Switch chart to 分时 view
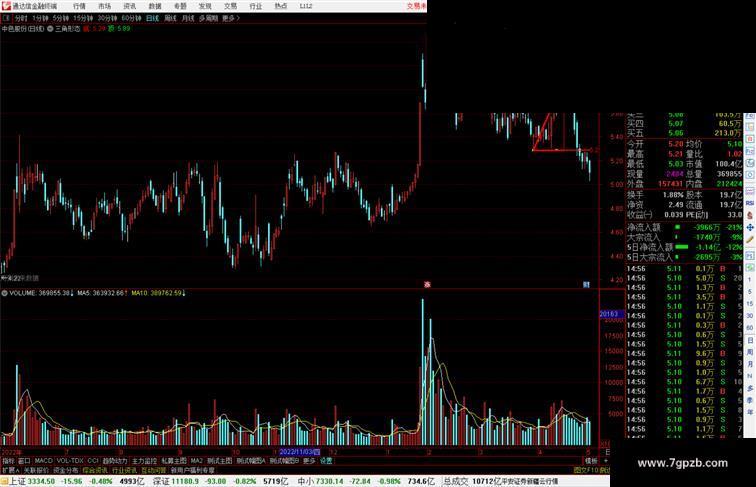Image resolution: width=756 pixels, height=487 pixels. 21,18
